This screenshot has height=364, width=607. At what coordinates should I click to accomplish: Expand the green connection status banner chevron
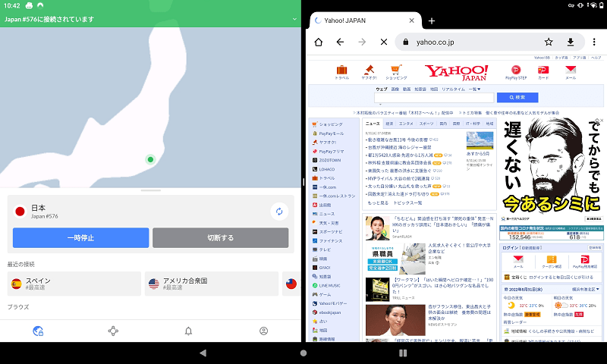(x=294, y=19)
